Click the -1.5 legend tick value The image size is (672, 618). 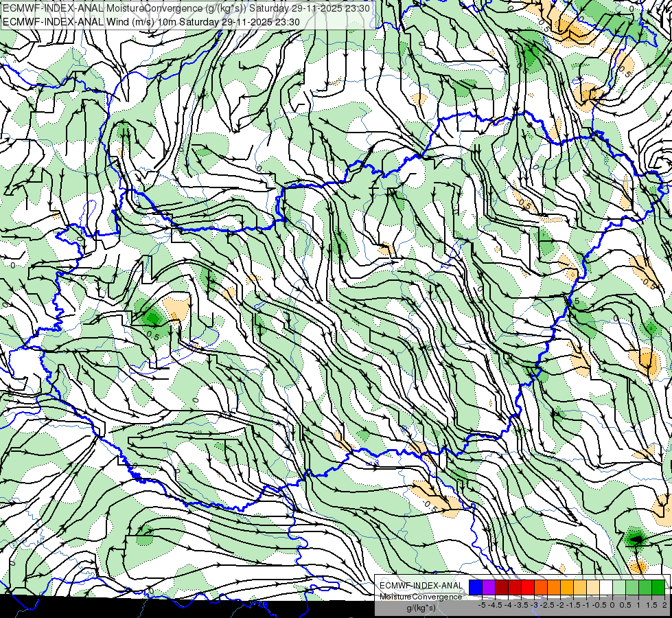(573, 605)
